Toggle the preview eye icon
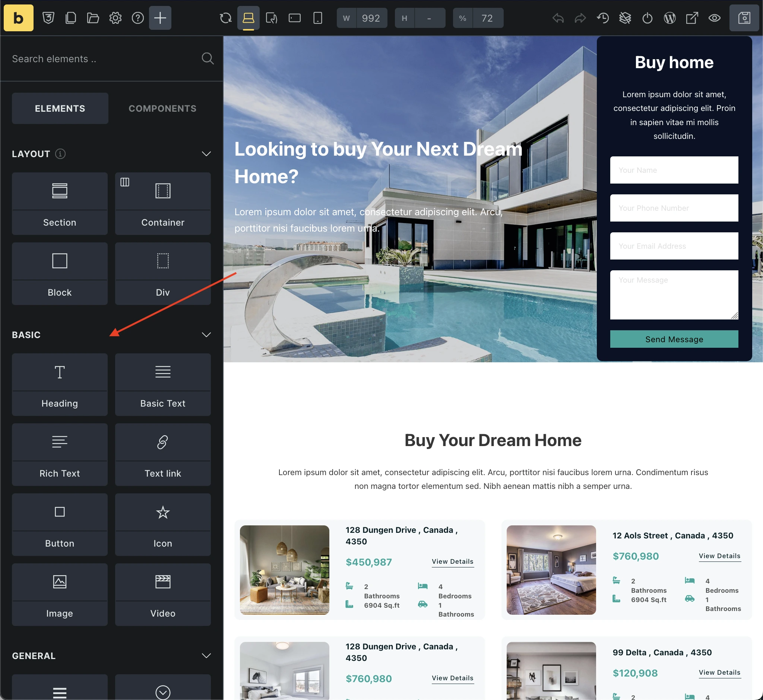 [x=715, y=18]
